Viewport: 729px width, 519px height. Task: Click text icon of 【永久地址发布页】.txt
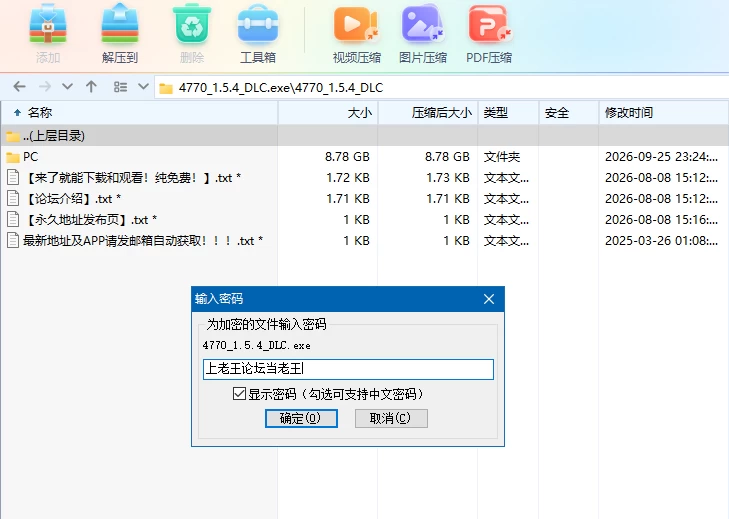tap(13, 219)
